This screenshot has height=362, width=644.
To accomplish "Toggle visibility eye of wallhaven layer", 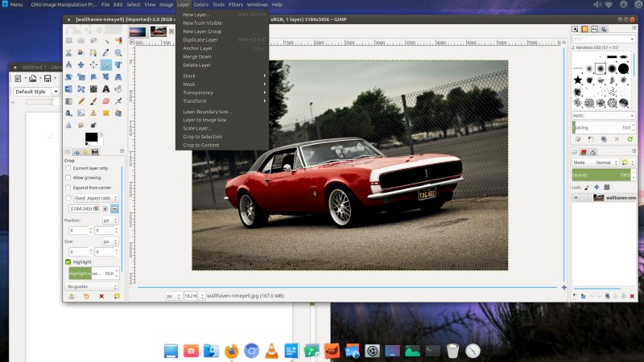I will pos(576,197).
